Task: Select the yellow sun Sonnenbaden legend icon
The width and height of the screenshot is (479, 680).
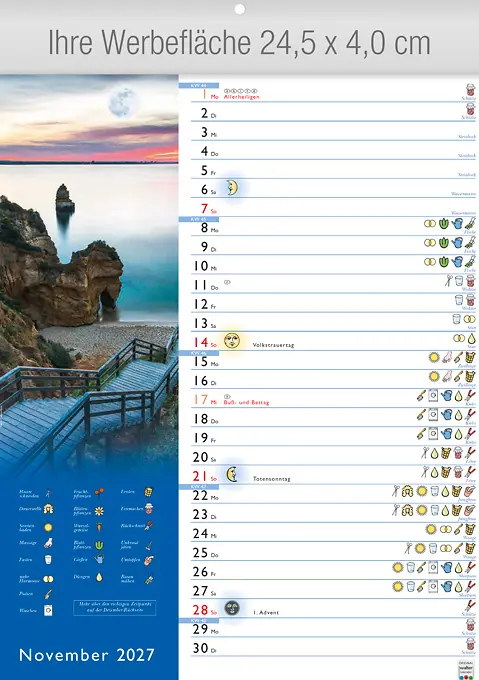Action: coord(48,527)
